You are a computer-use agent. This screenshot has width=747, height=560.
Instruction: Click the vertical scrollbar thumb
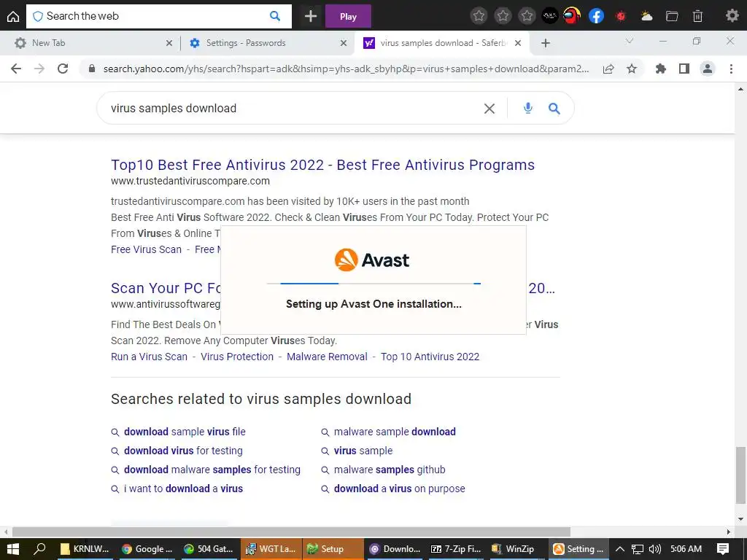pyautogui.click(x=740, y=475)
